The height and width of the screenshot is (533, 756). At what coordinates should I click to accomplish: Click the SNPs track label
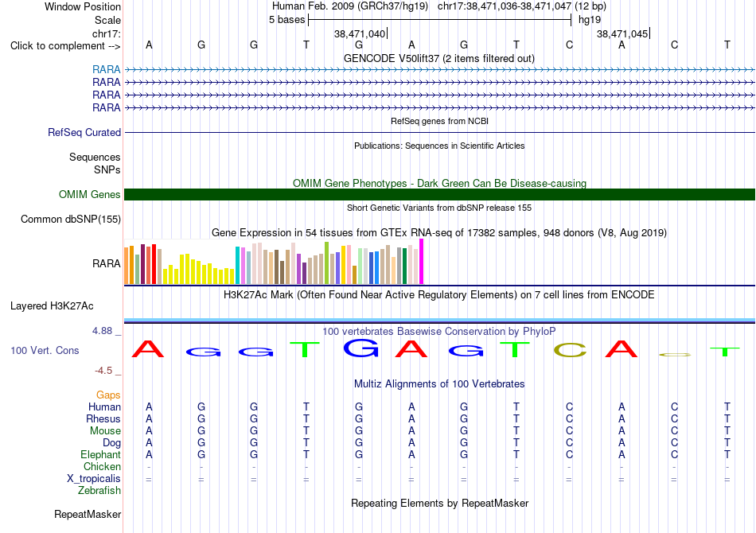point(107,169)
